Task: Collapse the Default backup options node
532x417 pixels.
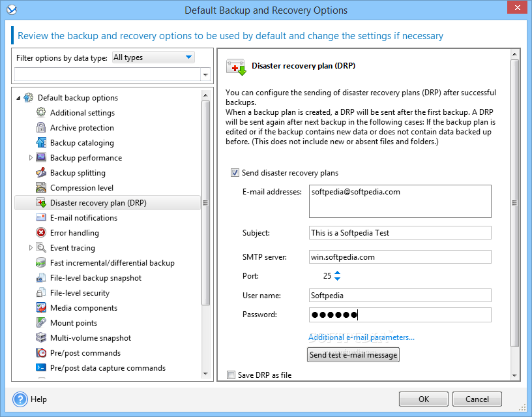Action: tap(18, 98)
